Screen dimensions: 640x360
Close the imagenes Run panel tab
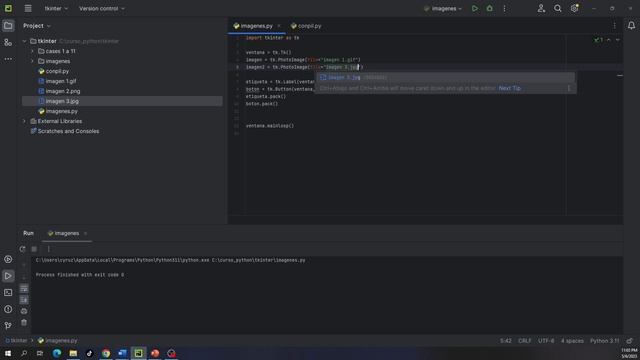(85, 233)
